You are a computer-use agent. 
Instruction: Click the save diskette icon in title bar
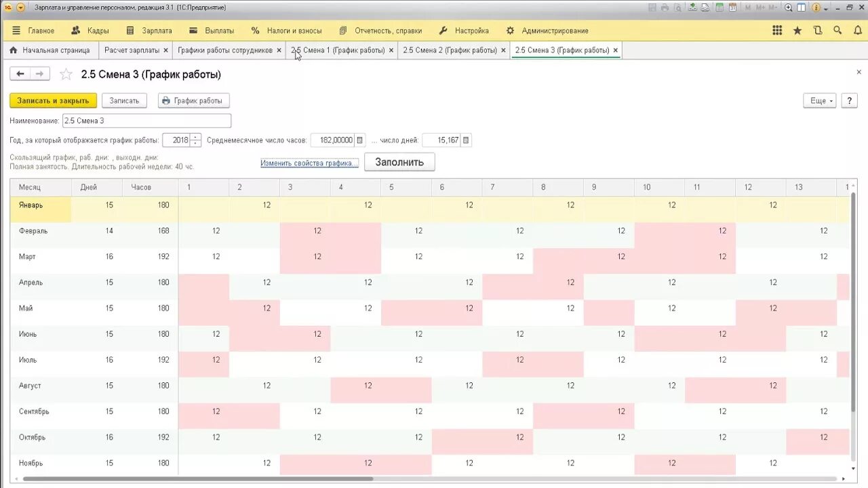tap(652, 7)
